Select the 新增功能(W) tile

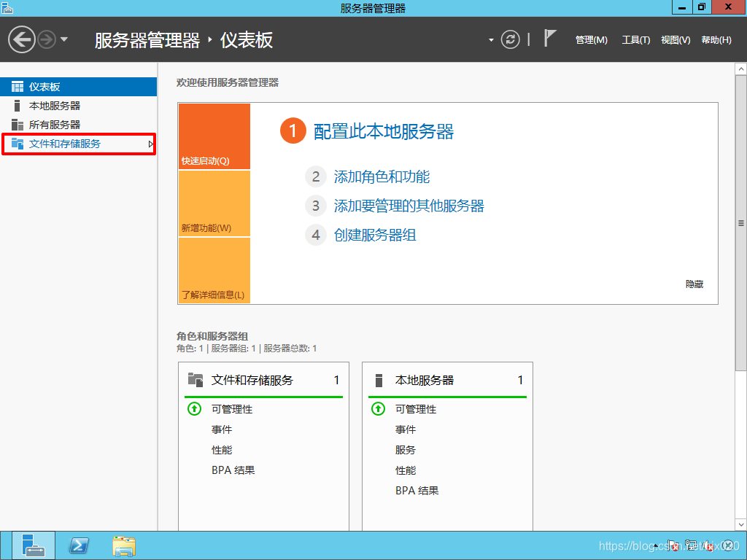(x=214, y=203)
